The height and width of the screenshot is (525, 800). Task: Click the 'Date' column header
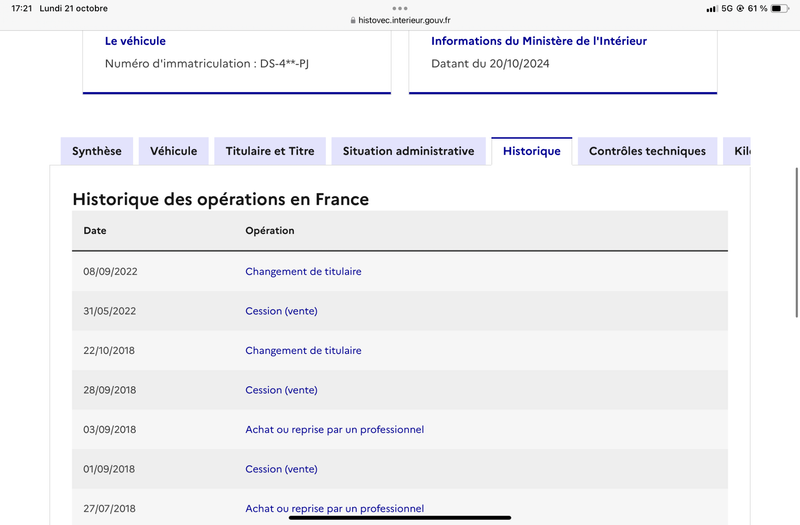[x=95, y=231]
